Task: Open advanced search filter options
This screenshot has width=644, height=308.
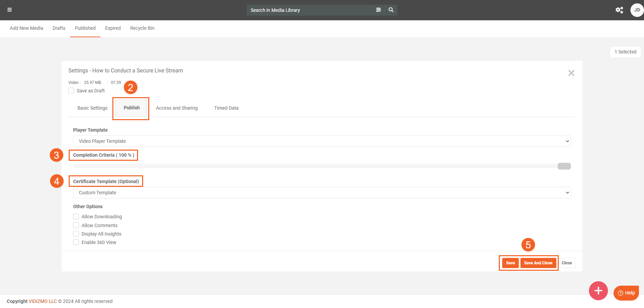Action: point(378,10)
